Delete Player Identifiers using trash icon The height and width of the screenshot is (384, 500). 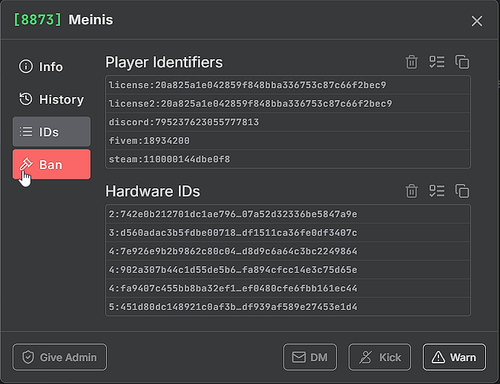click(x=412, y=62)
